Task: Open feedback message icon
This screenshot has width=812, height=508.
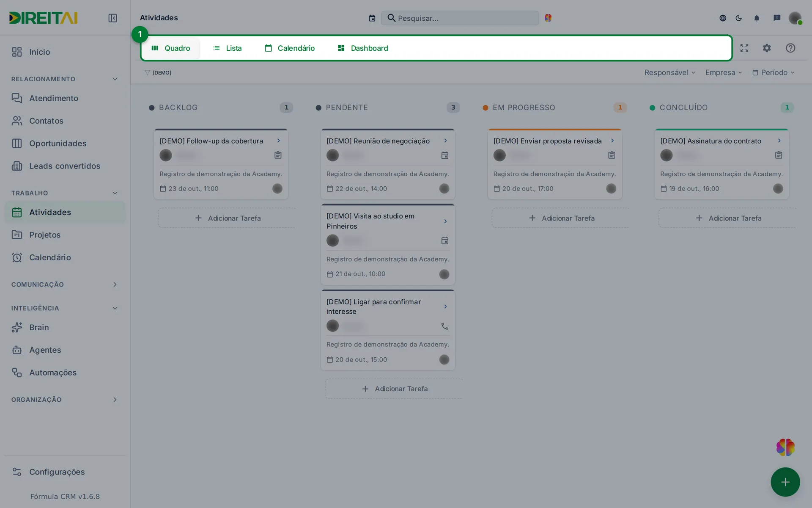Action: [777, 18]
